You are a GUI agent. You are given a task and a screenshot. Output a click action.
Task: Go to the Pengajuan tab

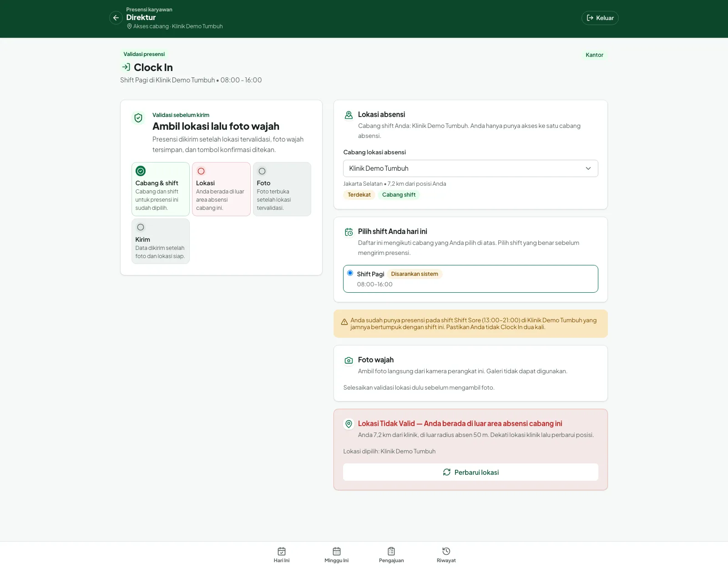click(391, 555)
